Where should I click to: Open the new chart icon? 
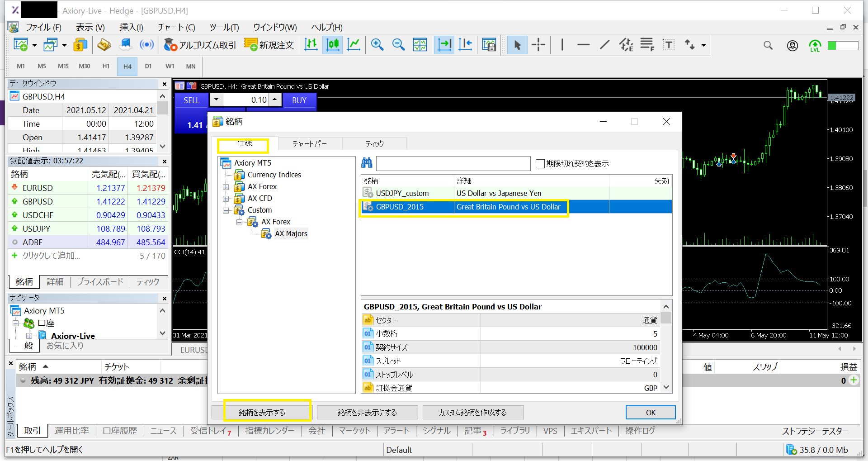click(x=21, y=45)
